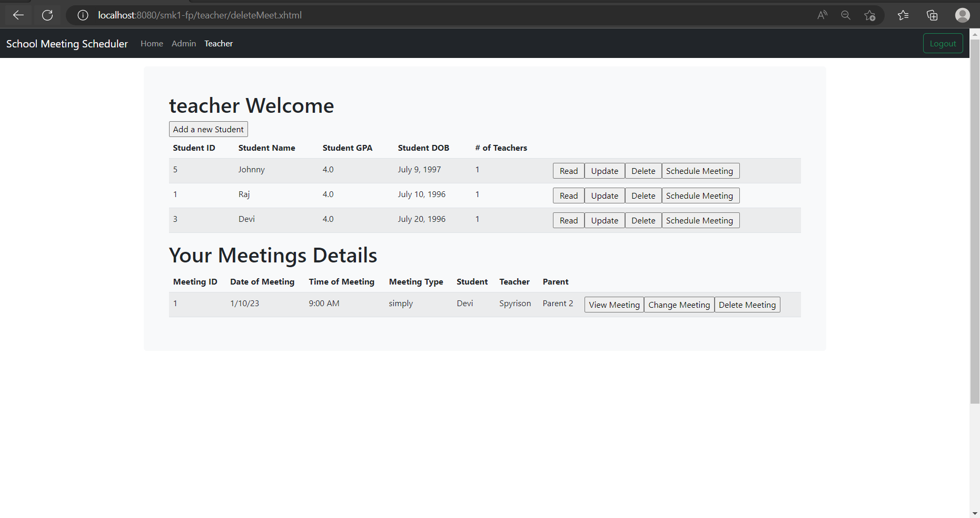Click Add a new Student

(208, 129)
